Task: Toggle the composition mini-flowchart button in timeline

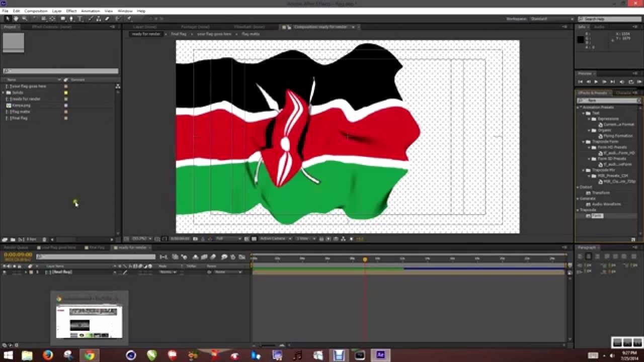Action: [163, 257]
